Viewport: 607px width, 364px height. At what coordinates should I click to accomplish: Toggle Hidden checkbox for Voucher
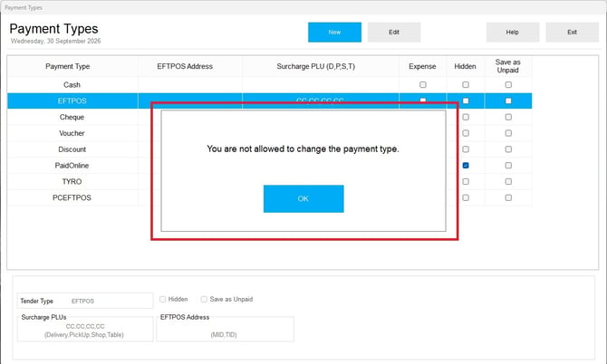[466, 133]
